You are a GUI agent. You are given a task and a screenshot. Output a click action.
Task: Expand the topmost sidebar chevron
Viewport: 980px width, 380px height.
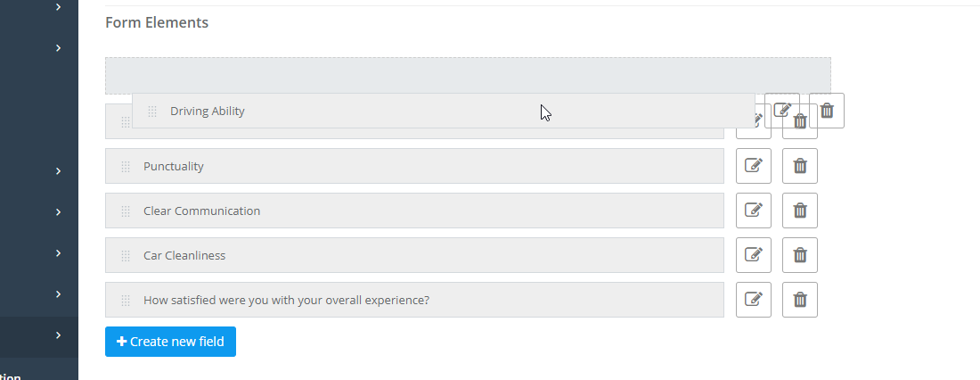(x=58, y=7)
